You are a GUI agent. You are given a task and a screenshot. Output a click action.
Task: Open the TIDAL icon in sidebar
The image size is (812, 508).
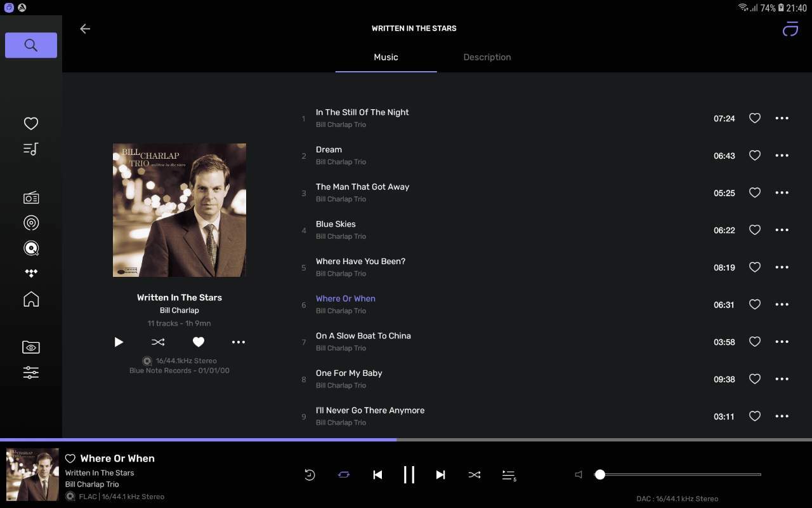[x=31, y=273]
